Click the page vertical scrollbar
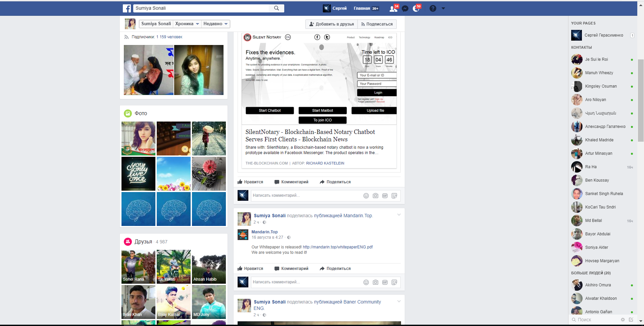 click(x=641, y=101)
